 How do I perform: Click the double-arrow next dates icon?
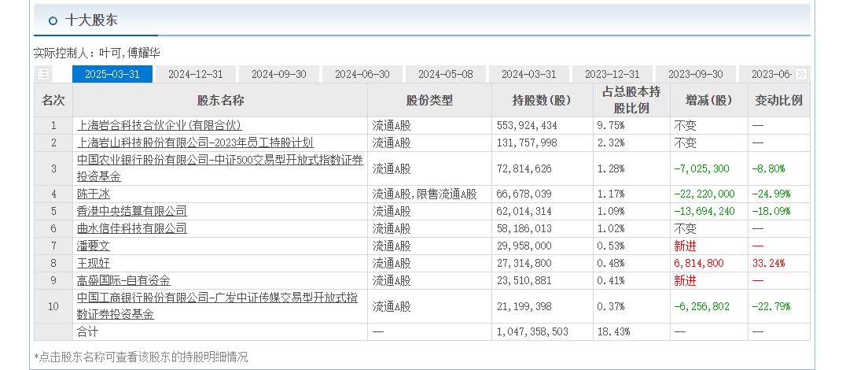[800, 74]
